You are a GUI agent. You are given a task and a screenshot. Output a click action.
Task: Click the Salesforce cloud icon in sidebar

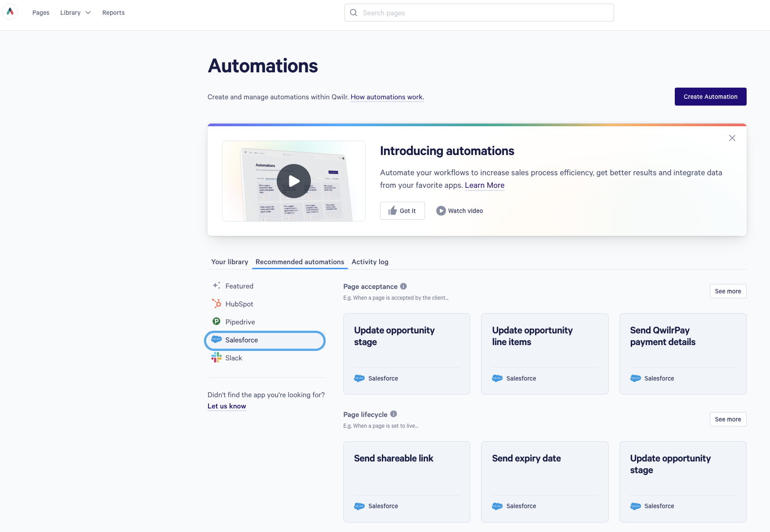click(217, 339)
